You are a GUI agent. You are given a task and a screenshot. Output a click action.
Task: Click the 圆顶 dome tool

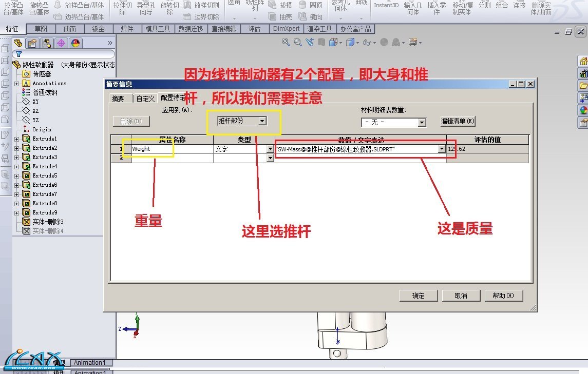tap(311, 5)
